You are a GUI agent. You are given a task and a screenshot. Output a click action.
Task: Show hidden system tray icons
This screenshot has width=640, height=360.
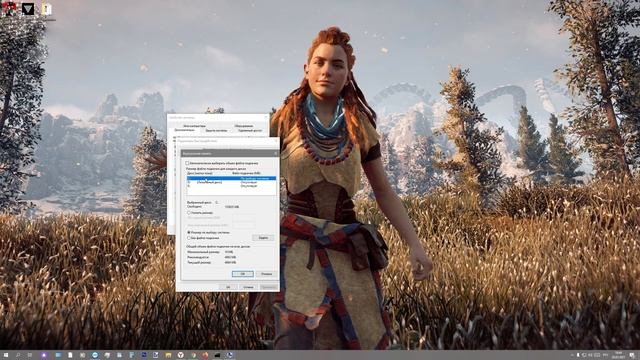(572, 355)
